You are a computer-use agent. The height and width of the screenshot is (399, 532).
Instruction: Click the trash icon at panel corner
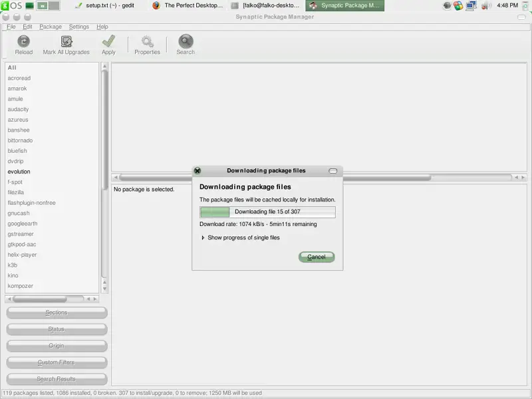(525, 6)
